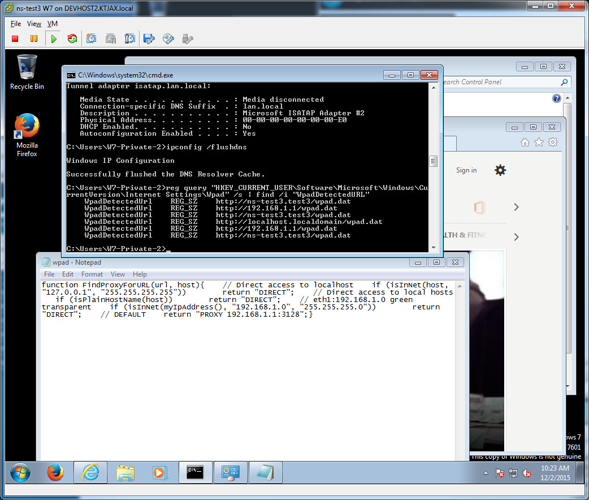This screenshot has width=589, height=500.
Task: Stop the VM with the red power-off icon
Action: click(15, 39)
